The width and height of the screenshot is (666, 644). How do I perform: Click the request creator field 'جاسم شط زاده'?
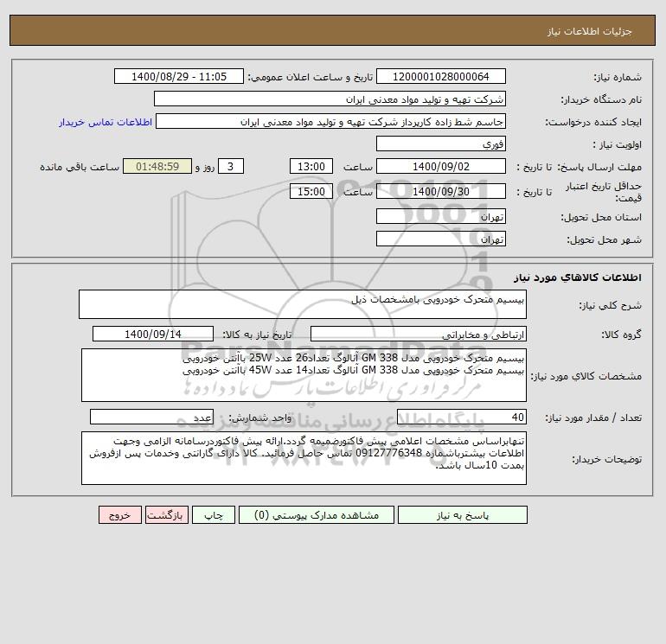click(x=331, y=122)
